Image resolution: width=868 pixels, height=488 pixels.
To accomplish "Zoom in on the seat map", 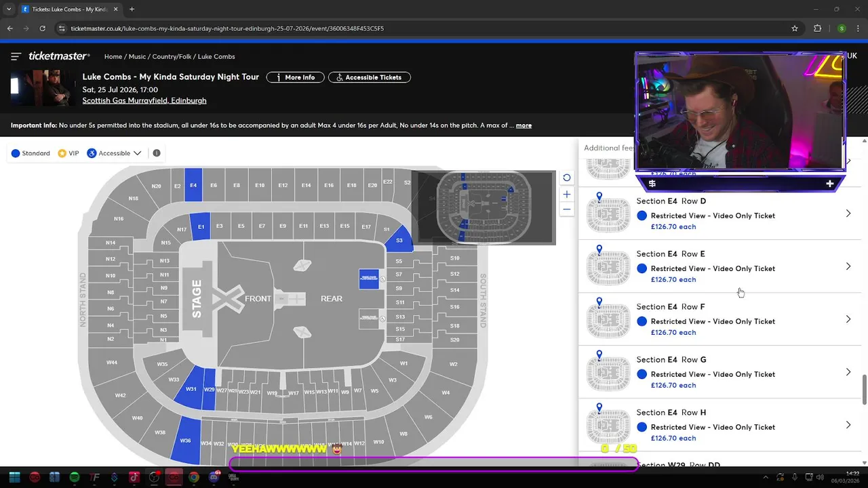I will pos(567,195).
